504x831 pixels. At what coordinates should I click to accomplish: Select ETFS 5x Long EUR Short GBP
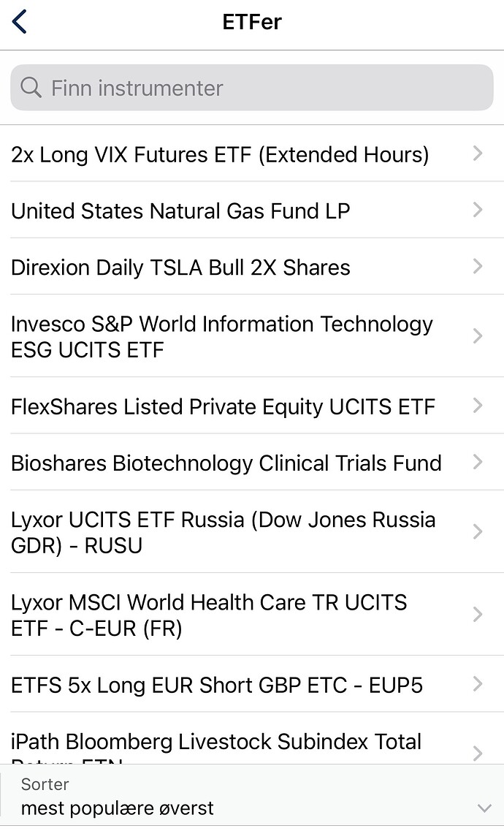(x=217, y=685)
